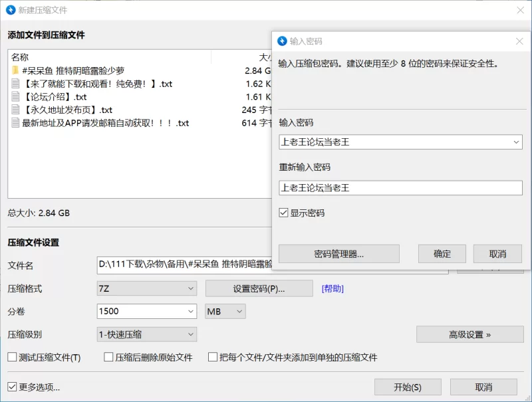Open the MB volume unit dropdown
The height and width of the screenshot is (402, 532).
(239, 312)
